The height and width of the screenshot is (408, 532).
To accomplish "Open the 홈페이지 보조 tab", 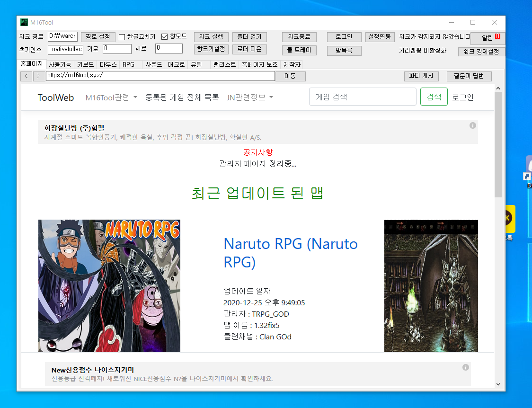I will [260, 64].
